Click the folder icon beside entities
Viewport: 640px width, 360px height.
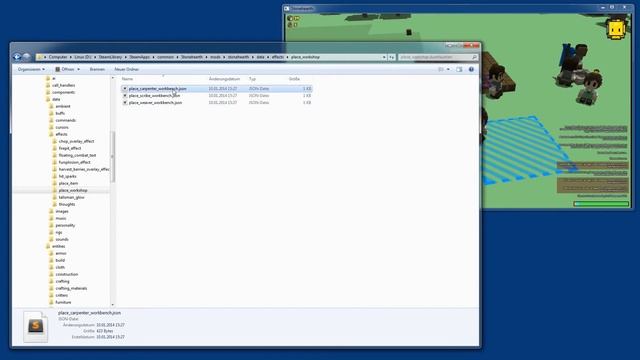(48, 246)
